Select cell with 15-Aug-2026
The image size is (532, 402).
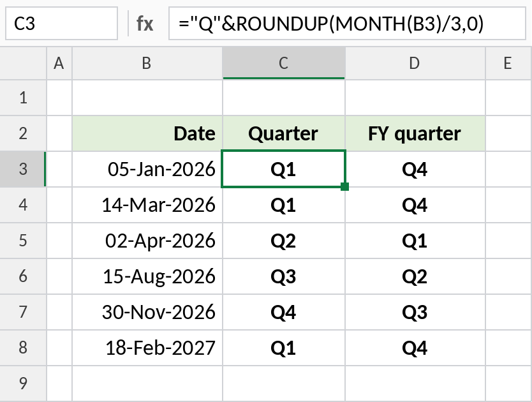pyautogui.click(x=147, y=276)
